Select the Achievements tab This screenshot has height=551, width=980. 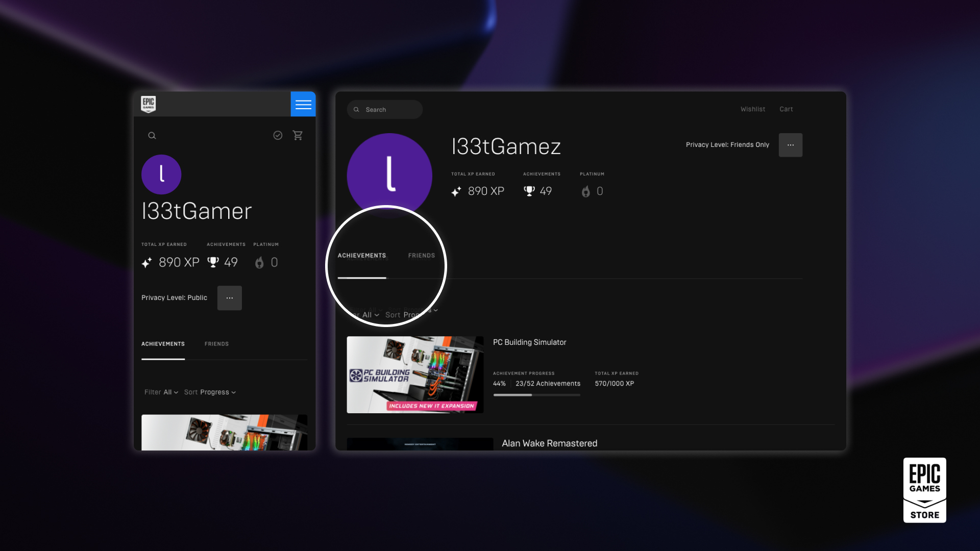pyautogui.click(x=361, y=256)
